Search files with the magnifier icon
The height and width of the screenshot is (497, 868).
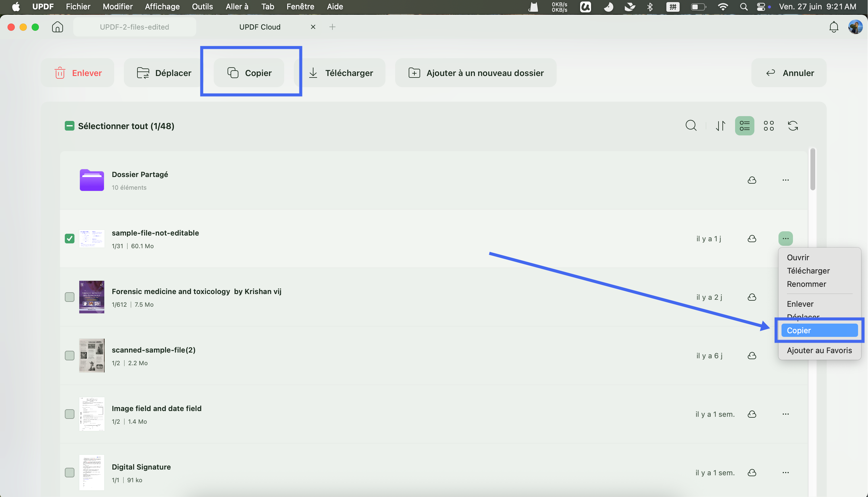click(691, 126)
